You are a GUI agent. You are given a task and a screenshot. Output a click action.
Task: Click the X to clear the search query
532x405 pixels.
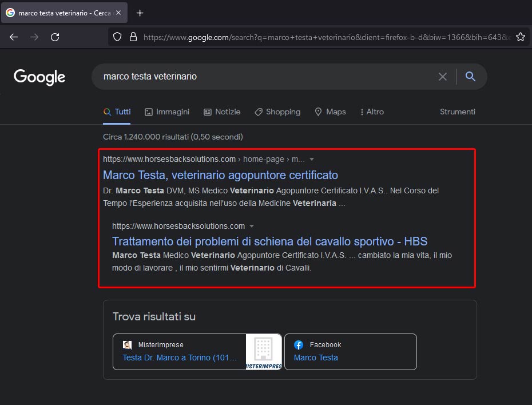443,76
